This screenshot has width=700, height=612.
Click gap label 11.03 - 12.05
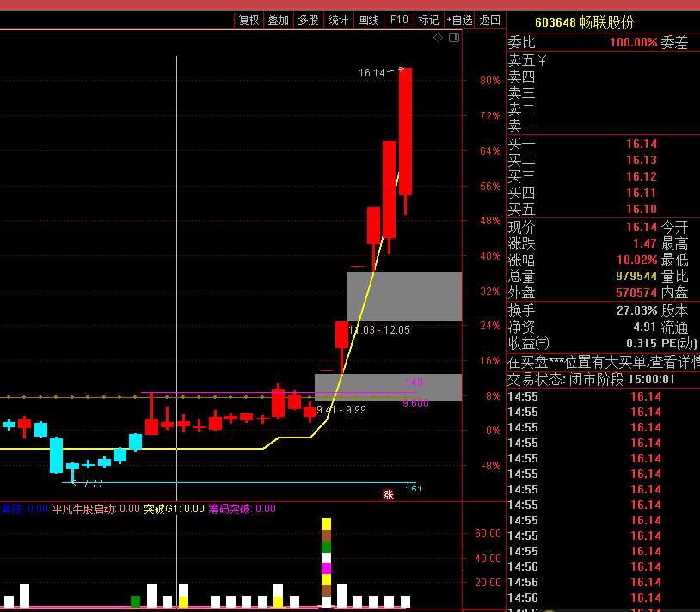point(379,330)
